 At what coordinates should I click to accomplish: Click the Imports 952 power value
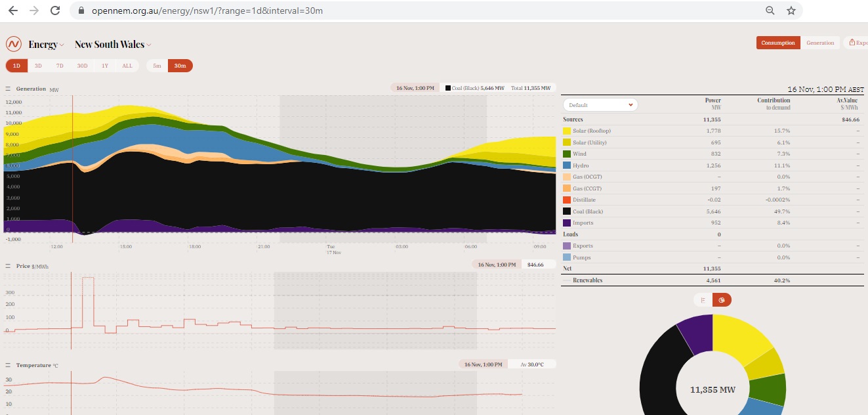coord(716,223)
